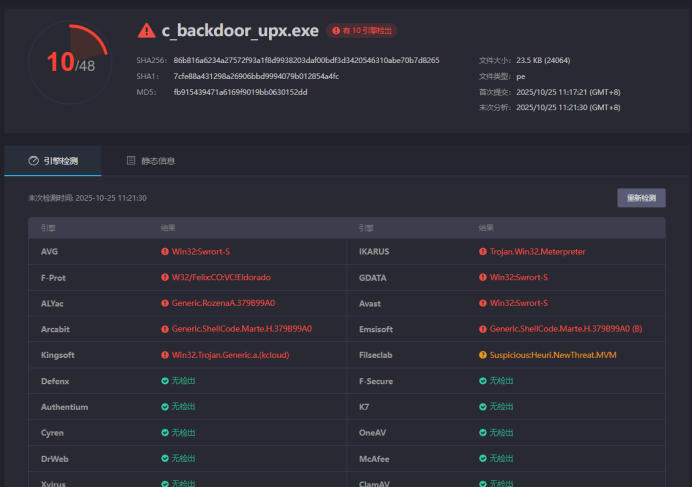Click the exclamation icon inside detection badge
The image size is (692, 487).
pos(336,30)
